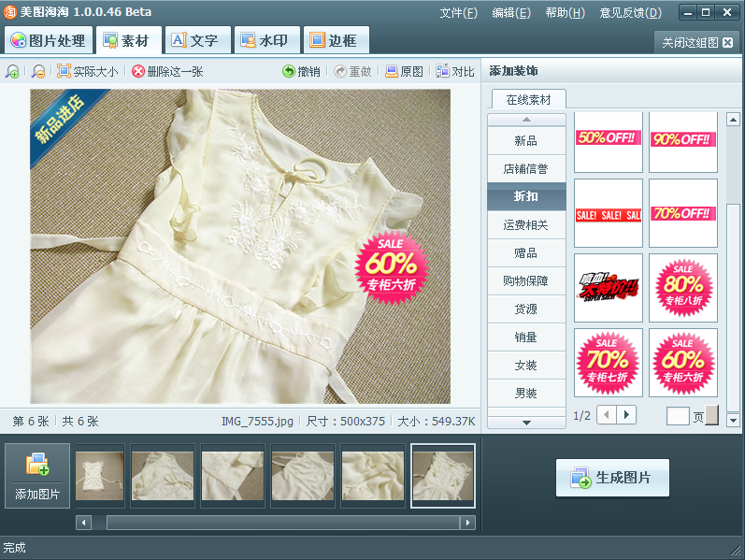The width and height of the screenshot is (745, 560).
Task: Choose the 货源 category
Action: click(x=526, y=309)
